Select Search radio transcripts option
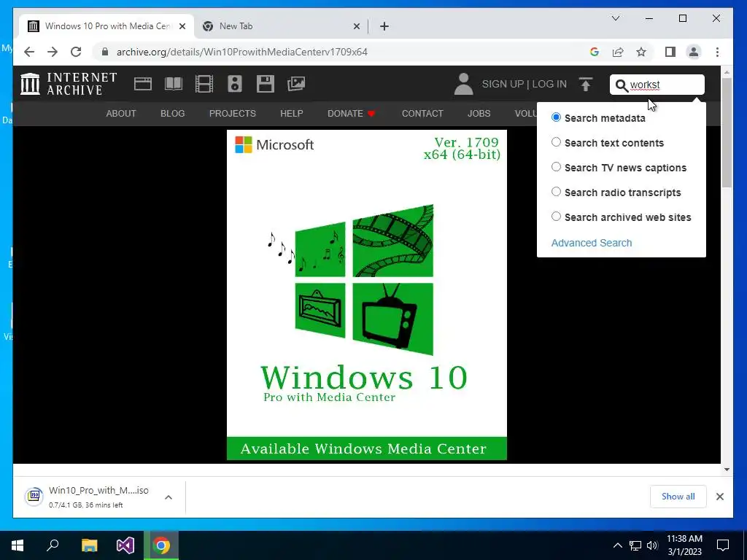The width and height of the screenshot is (747, 560). (x=556, y=192)
